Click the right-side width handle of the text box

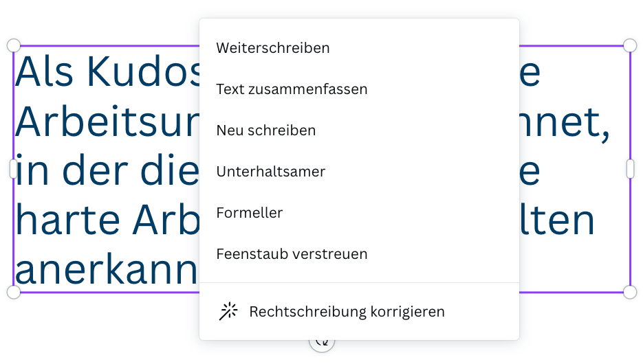pos(630,169)
